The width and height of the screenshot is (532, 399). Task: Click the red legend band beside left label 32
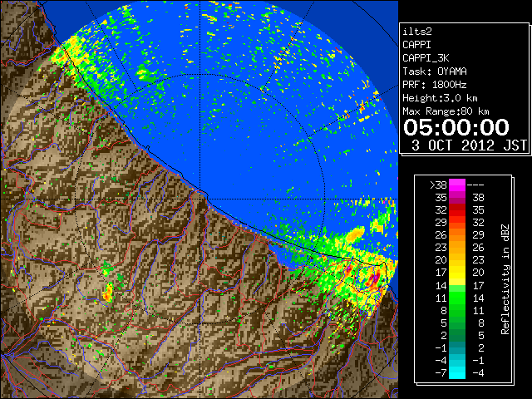(457, 210)
